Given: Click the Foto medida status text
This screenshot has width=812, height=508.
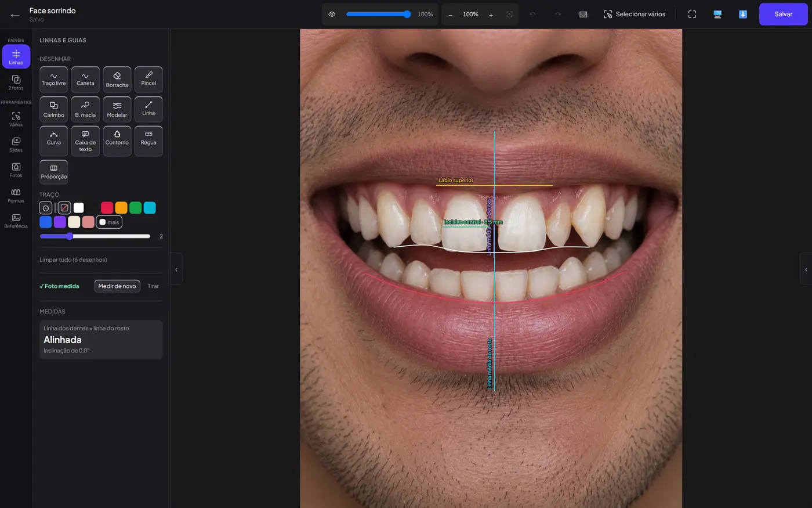Looking at the screenshot, I should point(59,286).
